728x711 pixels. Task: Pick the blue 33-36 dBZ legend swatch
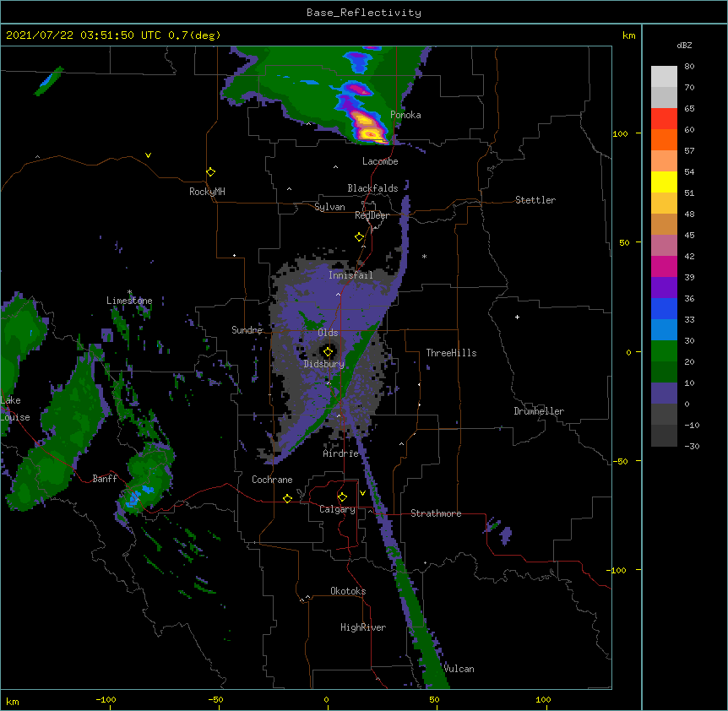(x=664, y=308)
